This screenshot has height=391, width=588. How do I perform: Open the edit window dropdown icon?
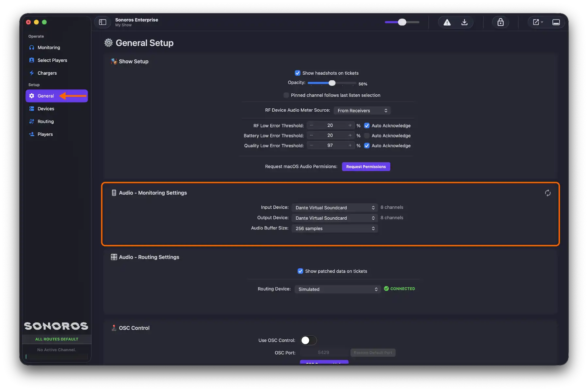pos(538,22)
